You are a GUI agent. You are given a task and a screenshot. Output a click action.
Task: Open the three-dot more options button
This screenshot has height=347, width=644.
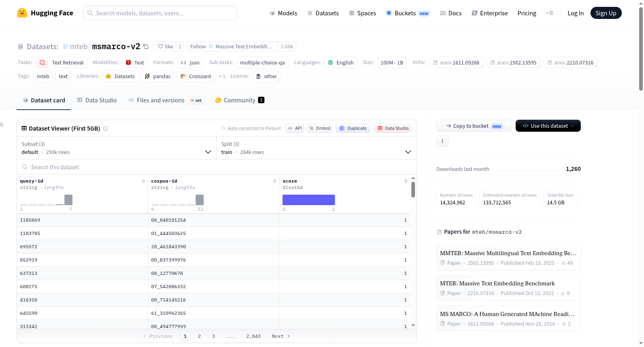click(x=442, y=141)
